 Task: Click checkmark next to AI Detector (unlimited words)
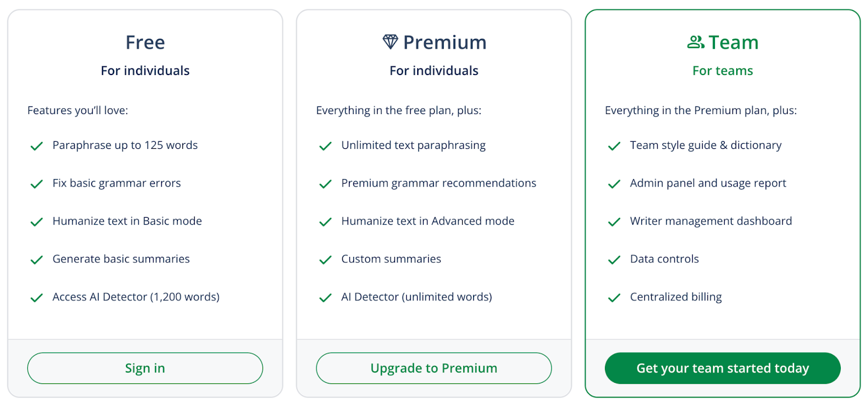pos(325,298)
